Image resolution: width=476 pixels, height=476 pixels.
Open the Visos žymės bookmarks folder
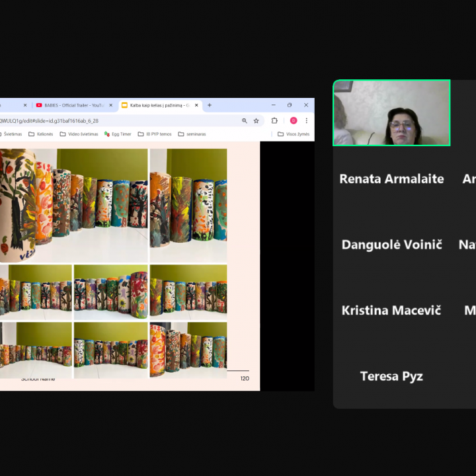tap(294, 134)
